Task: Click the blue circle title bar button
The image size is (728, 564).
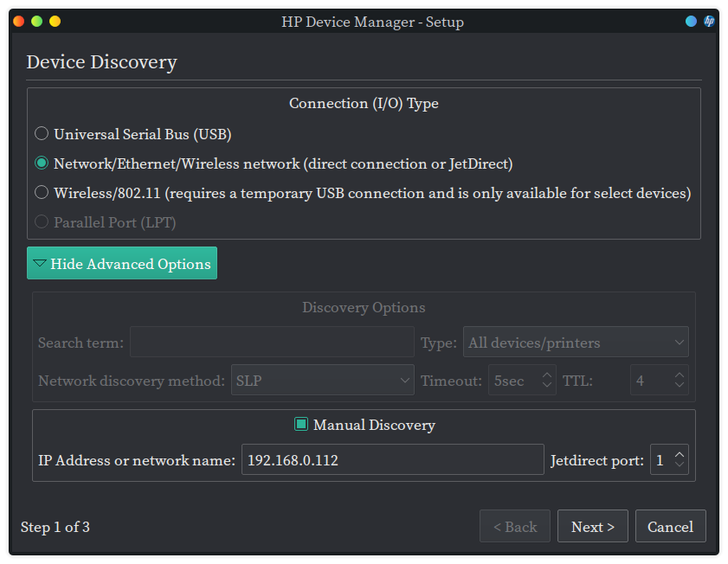Action: 691,22
